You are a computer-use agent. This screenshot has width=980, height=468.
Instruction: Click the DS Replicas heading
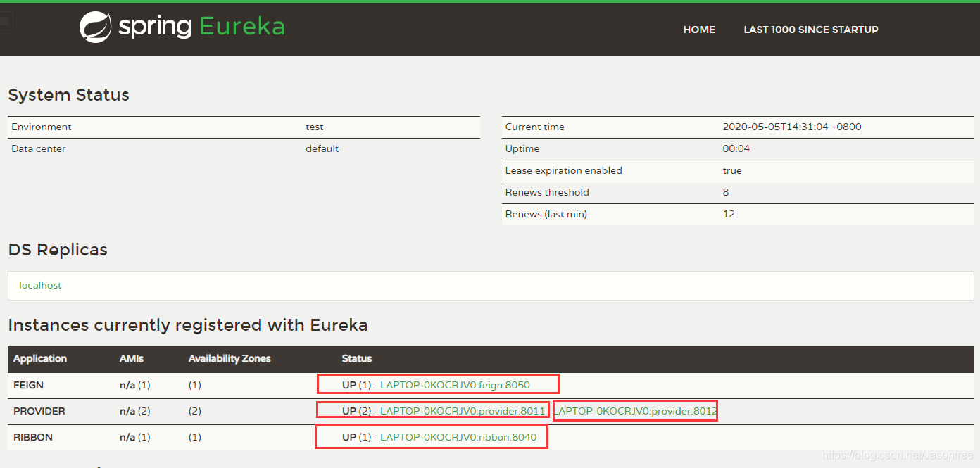(58, 250)
